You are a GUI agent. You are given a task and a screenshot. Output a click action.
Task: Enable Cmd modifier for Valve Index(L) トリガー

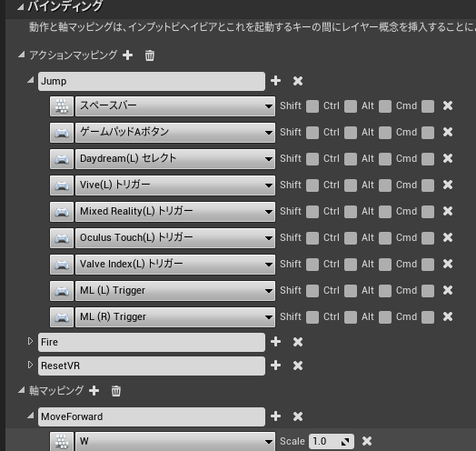coord(428,265)
